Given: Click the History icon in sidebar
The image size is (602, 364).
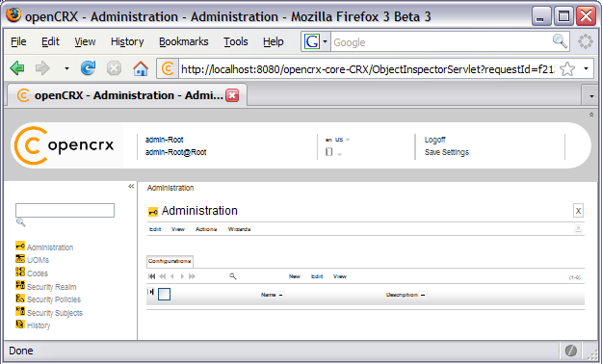Looking at the screenshot, I should [x=20, y=325].
